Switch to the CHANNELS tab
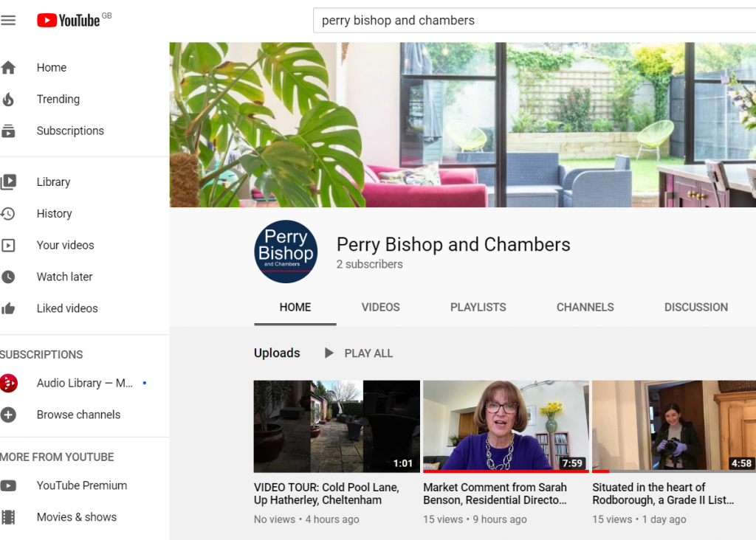Viewport: 756px width, 540px height. point(585,308)
